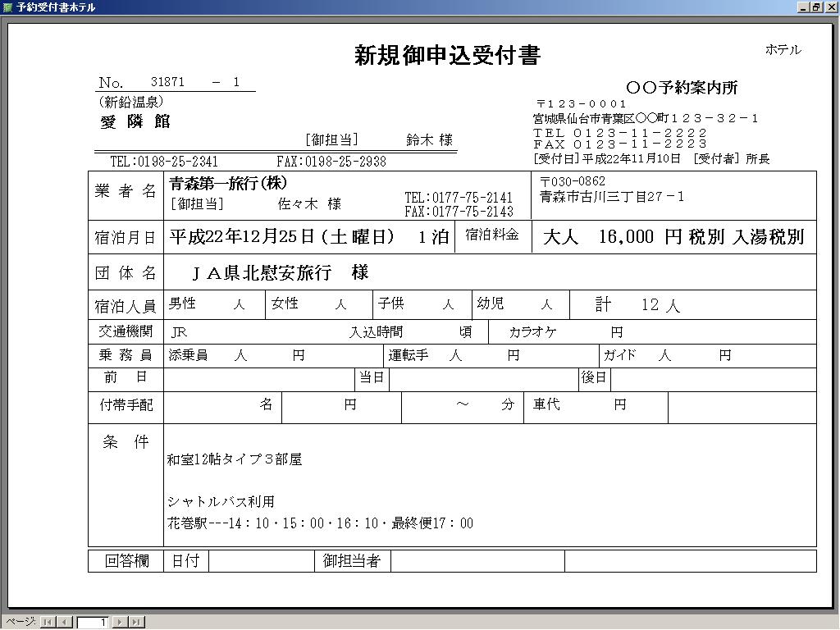The image size is (840, 630).
Task: Click the 宿泊人員 row label
Action: 126,307
